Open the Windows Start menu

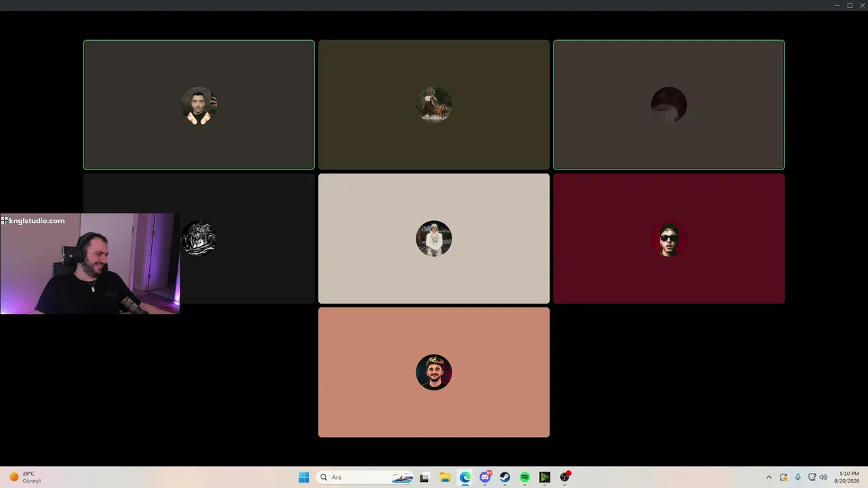click(x=304, y=477)
